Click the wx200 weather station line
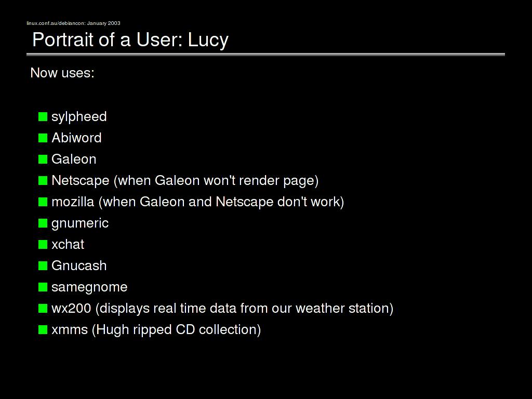 tap(222, 308)
